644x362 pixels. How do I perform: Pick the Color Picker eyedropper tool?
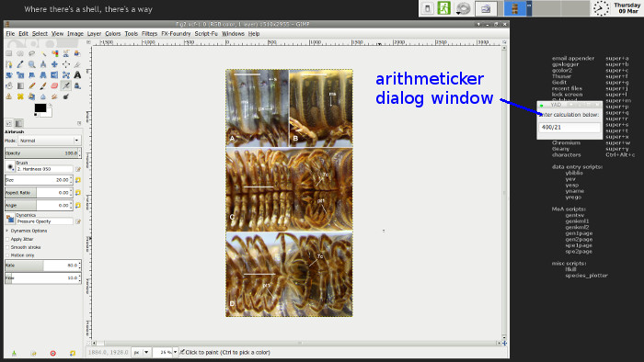point(20,64)
